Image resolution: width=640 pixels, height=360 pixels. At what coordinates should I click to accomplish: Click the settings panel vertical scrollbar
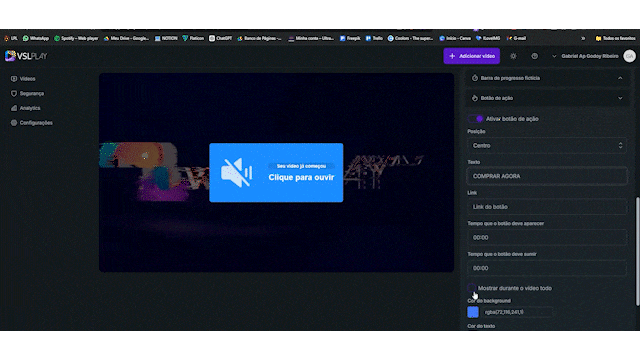point(637,251)
